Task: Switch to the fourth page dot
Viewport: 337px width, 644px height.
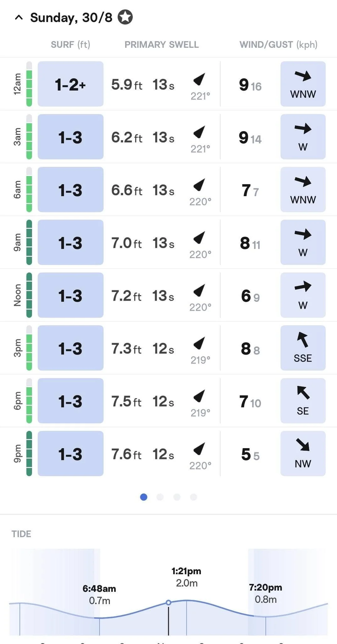Action: [x=193, y=497]
